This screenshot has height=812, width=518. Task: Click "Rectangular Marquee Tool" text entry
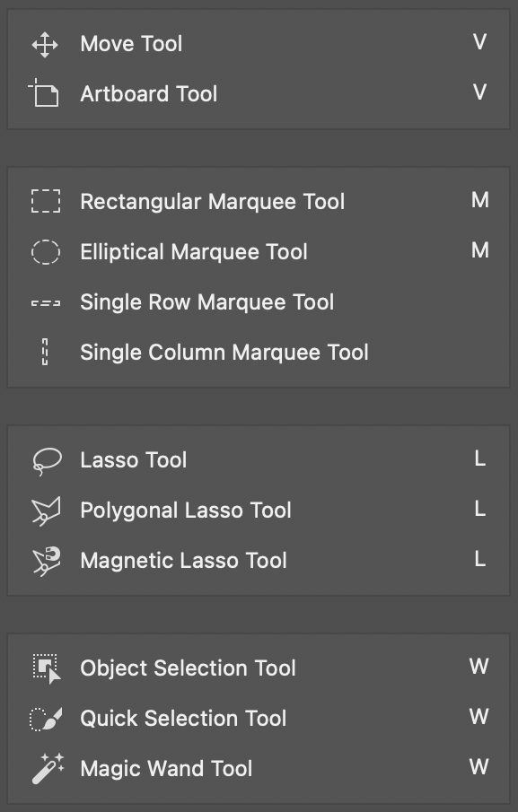point(213,202)
